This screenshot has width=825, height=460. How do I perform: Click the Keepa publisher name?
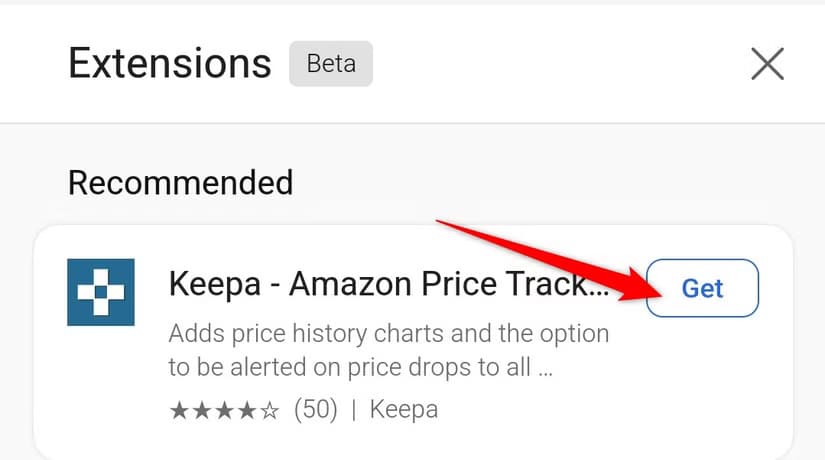click(404, 409)
